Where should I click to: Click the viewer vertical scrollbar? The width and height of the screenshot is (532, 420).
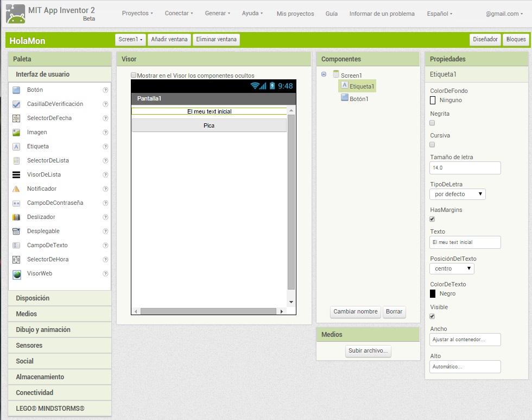[x=291, y=202]
